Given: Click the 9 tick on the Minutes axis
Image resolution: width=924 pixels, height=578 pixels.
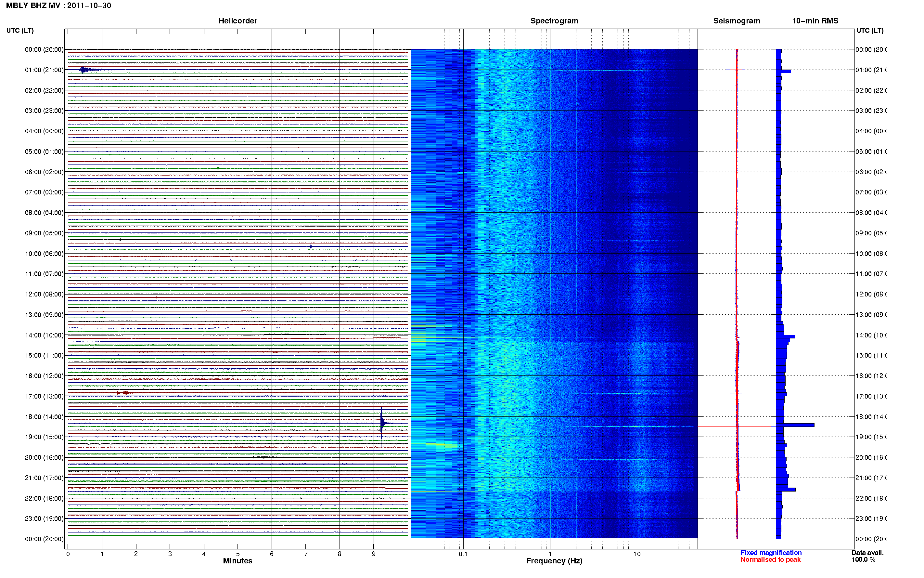Looking at the screenshot, I should [374, 554].
